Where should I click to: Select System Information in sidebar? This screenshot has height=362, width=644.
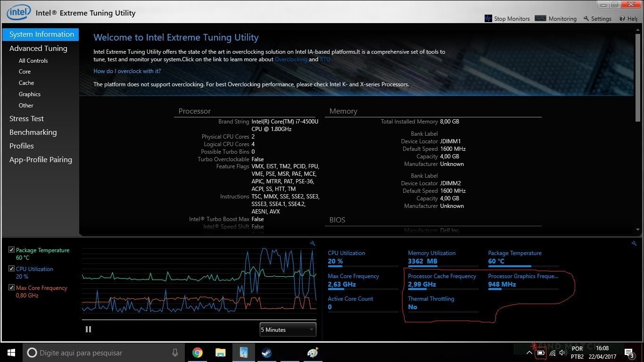pos(41,34)
